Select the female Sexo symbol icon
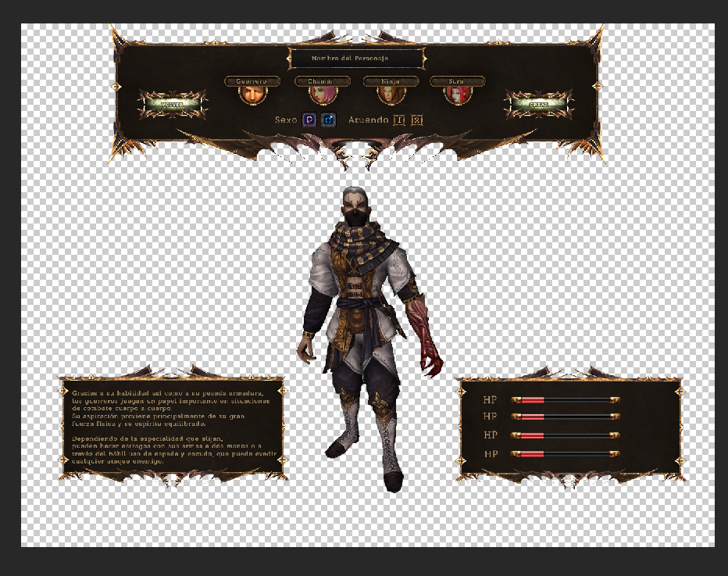The image size is (728, 576). (309, 120)
